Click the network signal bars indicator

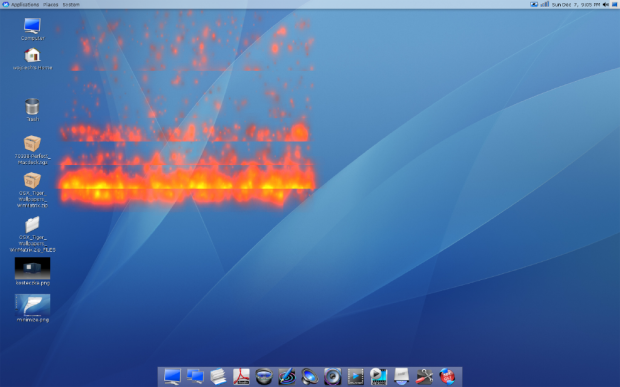click(544, 4)
